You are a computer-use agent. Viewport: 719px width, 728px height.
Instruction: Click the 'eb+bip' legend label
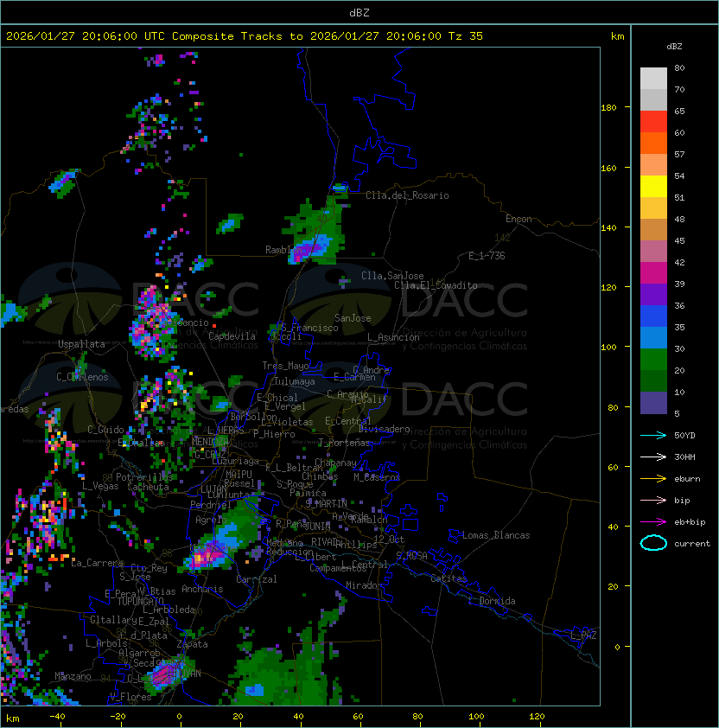pyautogui.click(x=690, y=522)
